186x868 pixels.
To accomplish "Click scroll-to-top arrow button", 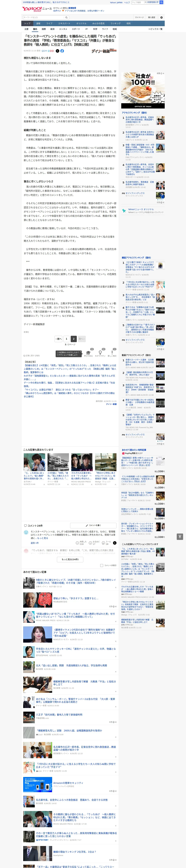I will [x=180, y=536].
